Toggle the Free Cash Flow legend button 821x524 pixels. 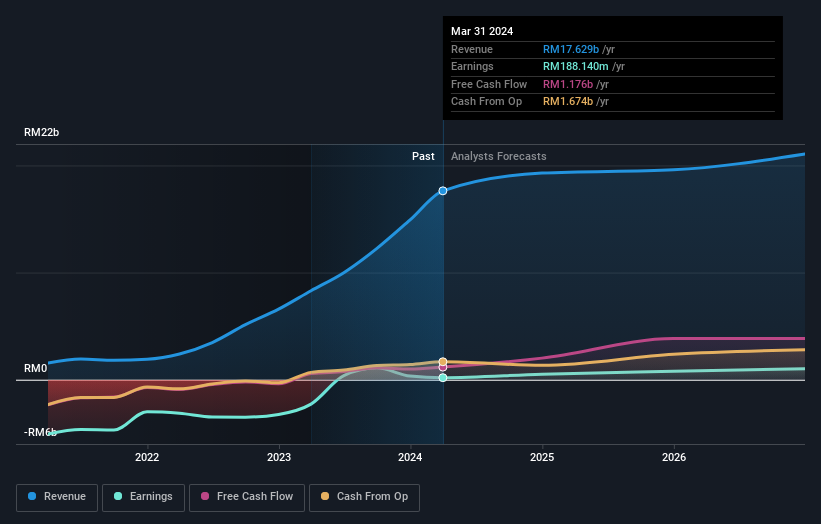247,497
